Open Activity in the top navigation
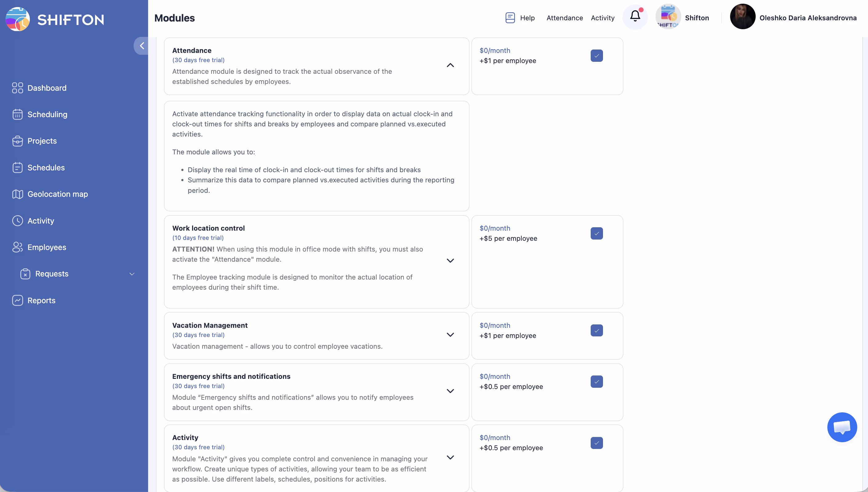 (x=602, y=18)
